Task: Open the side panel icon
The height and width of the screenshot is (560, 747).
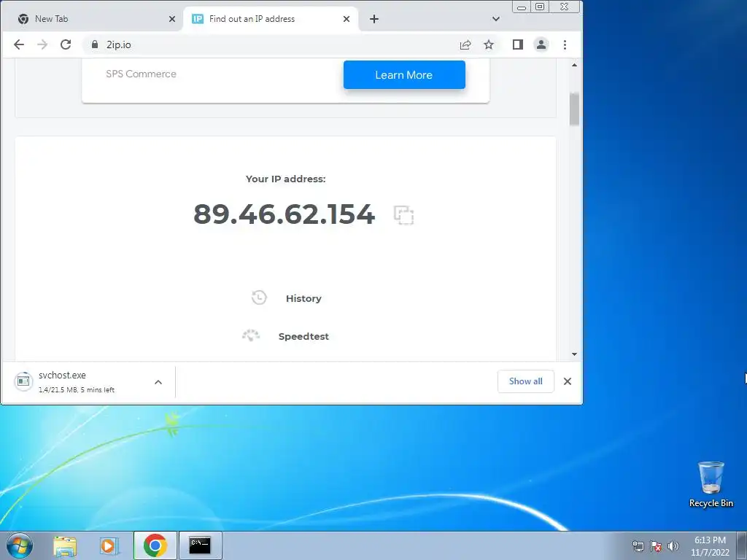Action: pos(518,44)
